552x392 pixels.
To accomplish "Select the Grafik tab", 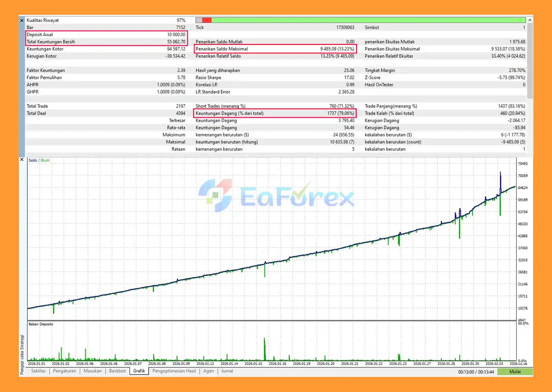I will tap(139, 371).
